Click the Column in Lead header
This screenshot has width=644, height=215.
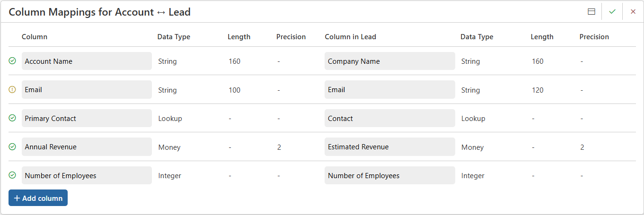[350, 37]
